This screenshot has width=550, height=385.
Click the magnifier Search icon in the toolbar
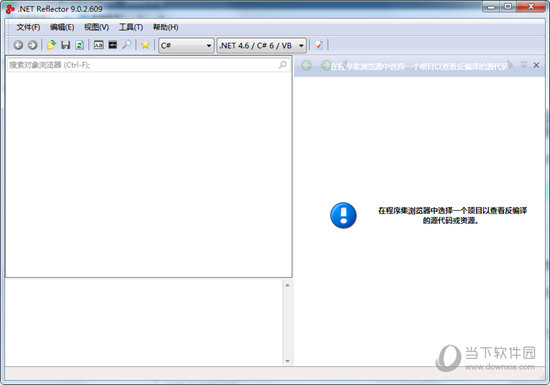pos(127,45)
